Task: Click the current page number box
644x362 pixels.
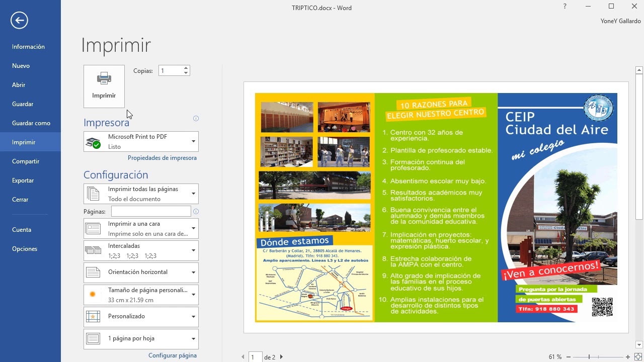Action: point(255,357)
